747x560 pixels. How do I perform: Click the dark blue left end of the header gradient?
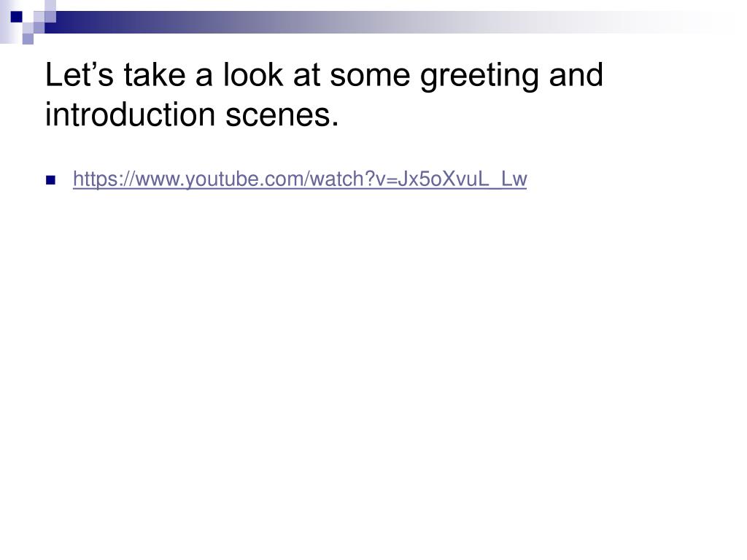(x=66, y=23)
